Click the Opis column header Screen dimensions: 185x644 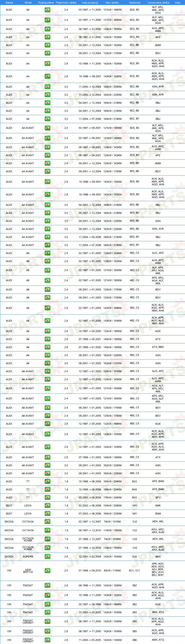(x=177, y=3)
